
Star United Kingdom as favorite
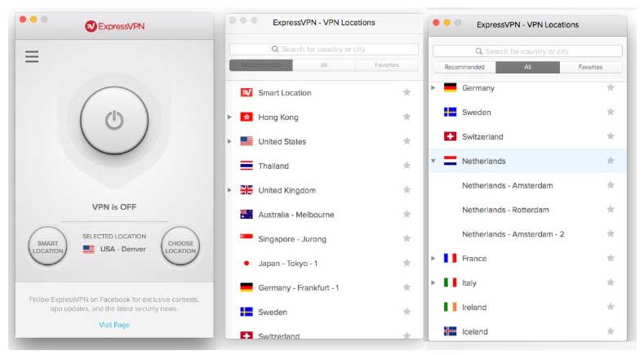[x=406, y=189]
